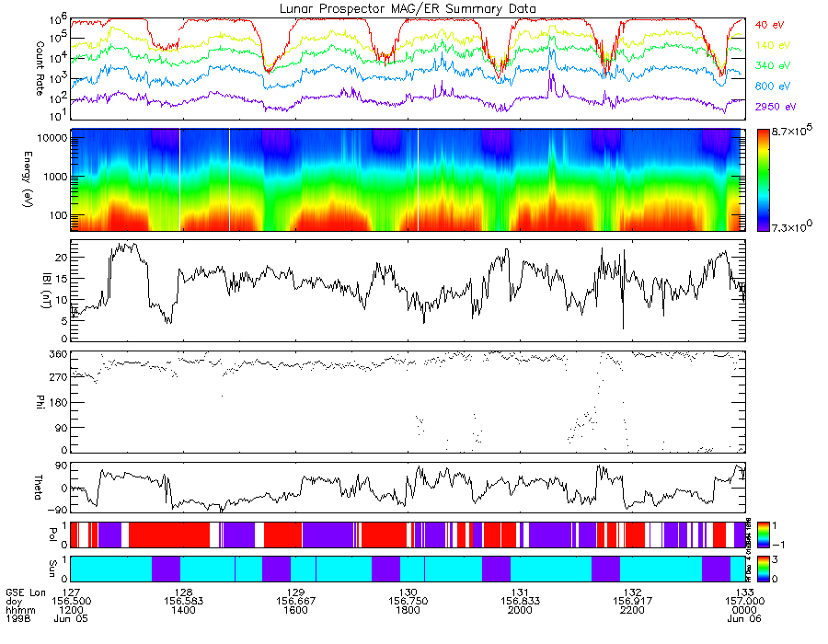Click the '|B| (nT)' axis label
This screenshot has height=644, width=828.
[x=47, y=291]
